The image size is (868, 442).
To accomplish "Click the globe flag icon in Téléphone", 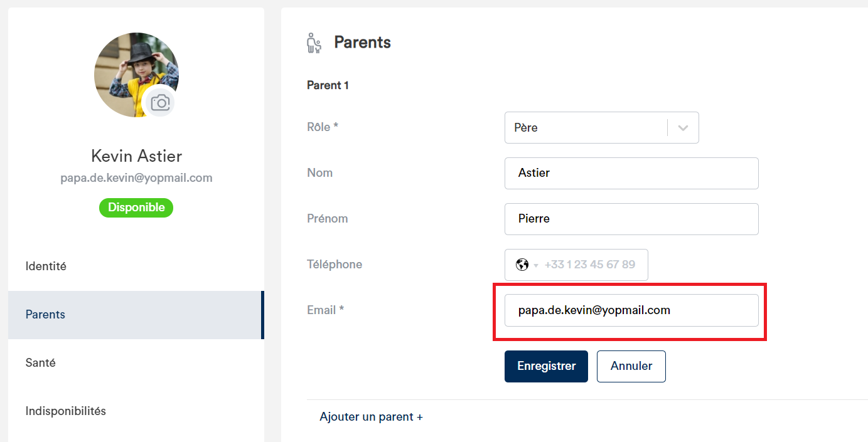I will click(522, 265).
